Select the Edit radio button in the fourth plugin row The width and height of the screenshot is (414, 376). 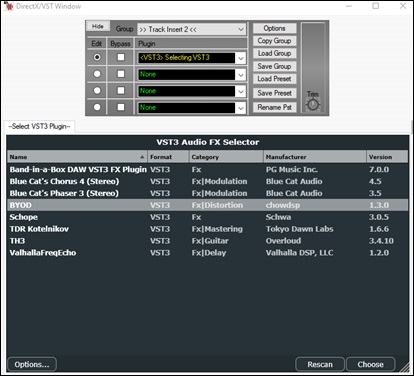pyautogui.click(x=97, y=107)
